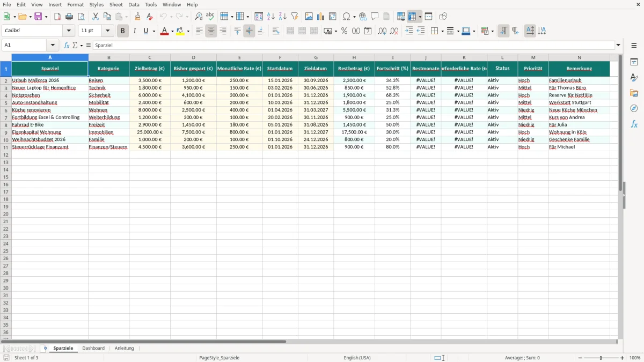Click the AutoFilter funnel icon
The height and width of the screenshot is (362, 644).
(x=295, y=17)
